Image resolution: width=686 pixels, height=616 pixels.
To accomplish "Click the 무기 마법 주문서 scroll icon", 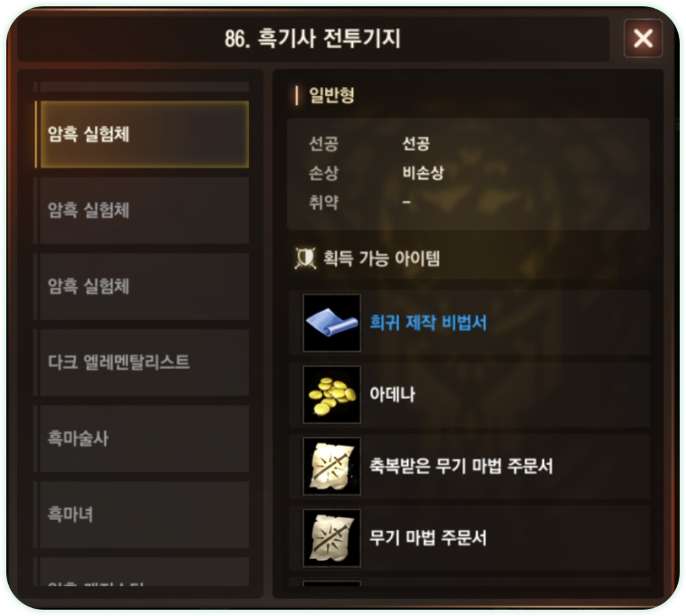I will pos(332,538).
